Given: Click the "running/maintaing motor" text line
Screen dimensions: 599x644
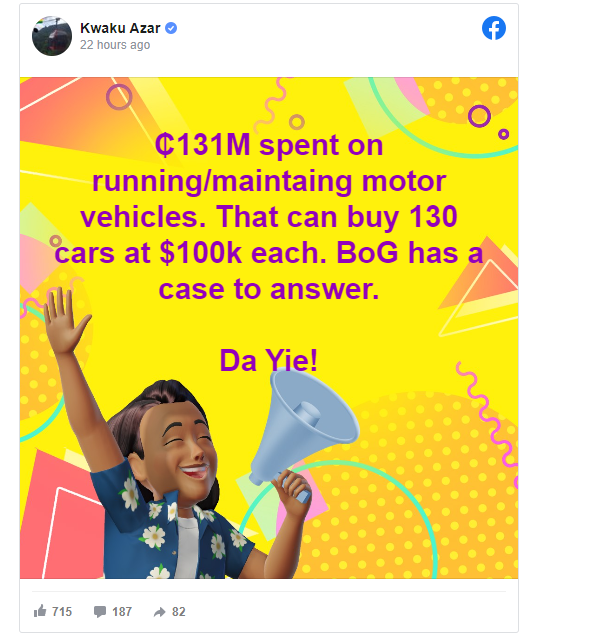Looking at the screenshot, I should tap(269, 181).
